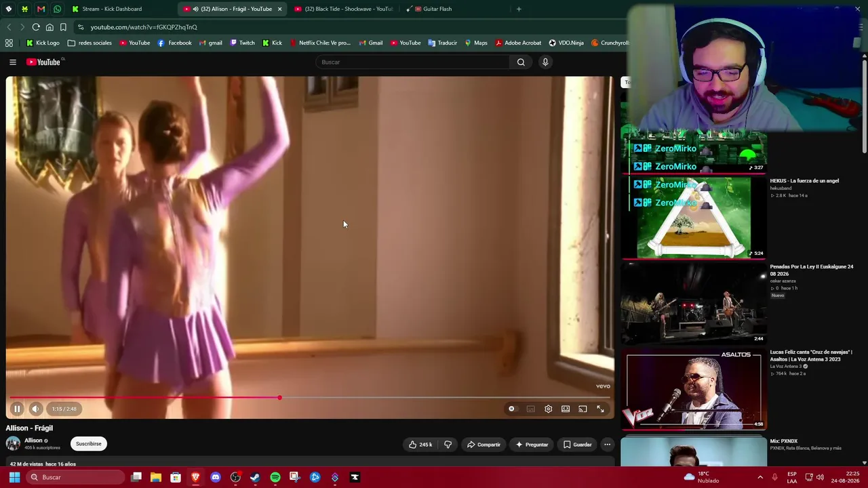Open the browser apps grid icon
Image resolution: width=868 pixels, height=488 pixels.
coord(9,43)
